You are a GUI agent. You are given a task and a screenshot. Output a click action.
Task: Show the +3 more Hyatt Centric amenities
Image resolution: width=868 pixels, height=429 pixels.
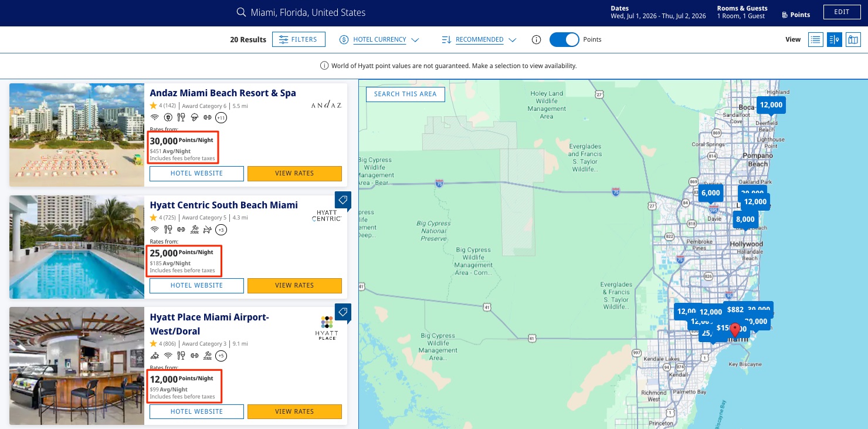pyautogui.click(x=221, y=229)
